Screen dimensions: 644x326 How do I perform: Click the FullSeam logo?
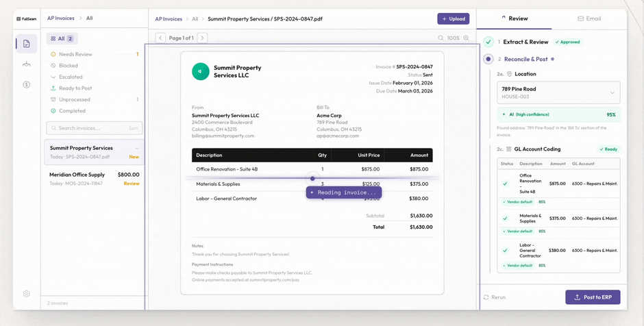coord(26,18)
